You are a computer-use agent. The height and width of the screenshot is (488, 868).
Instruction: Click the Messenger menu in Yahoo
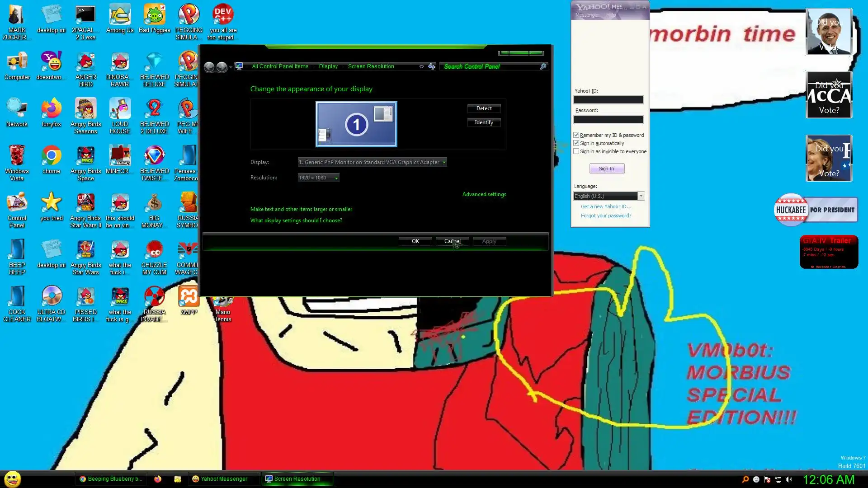coord(587,15)
